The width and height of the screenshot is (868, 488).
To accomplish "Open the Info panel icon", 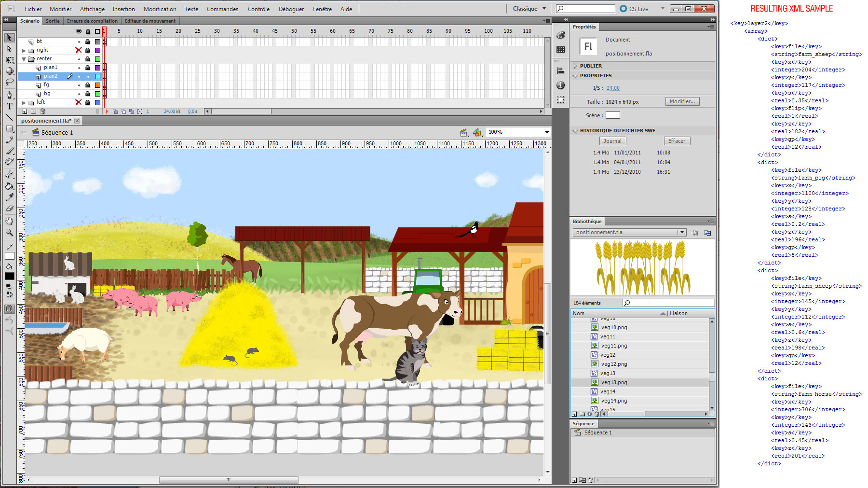I will (x=560, y=85).
